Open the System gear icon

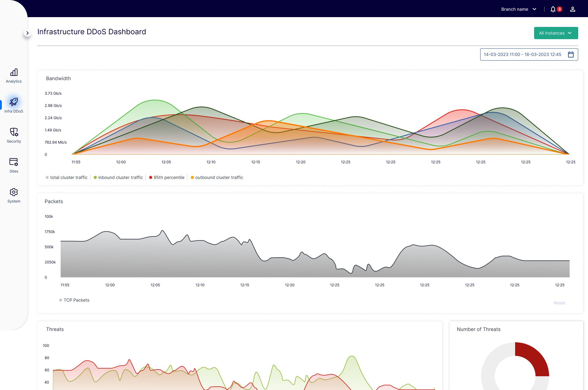pyautogui.click(x=14, y=192)
